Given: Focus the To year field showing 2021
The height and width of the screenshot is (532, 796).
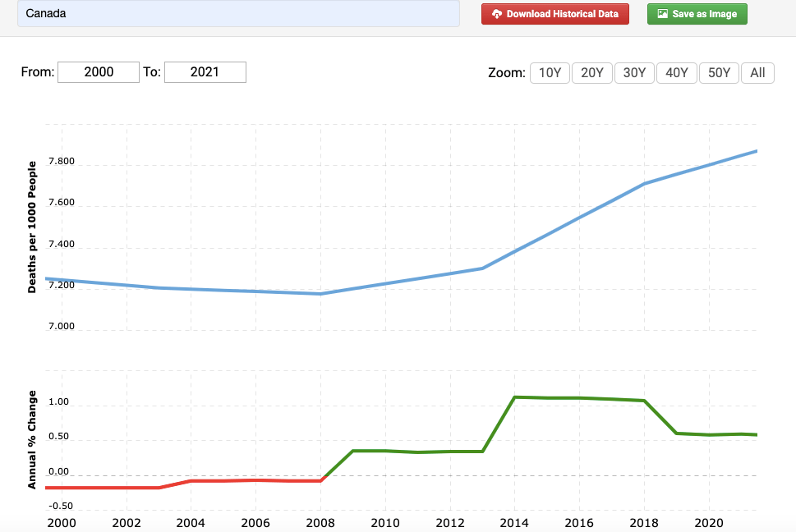Looking at the screenshot, I should (205, 72).
